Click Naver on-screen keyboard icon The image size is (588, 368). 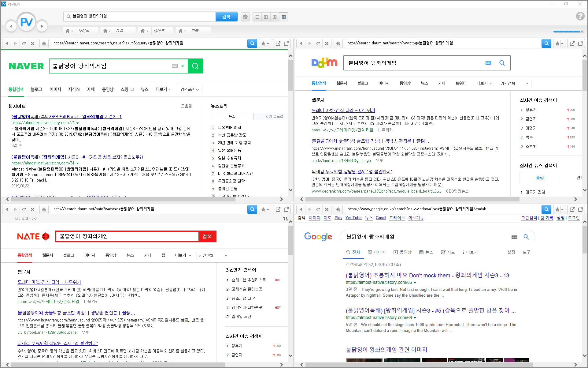pos(175,66)
